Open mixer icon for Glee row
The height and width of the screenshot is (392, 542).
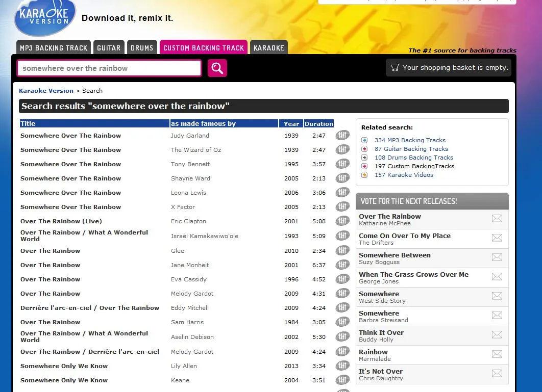(x=342, y=250)
